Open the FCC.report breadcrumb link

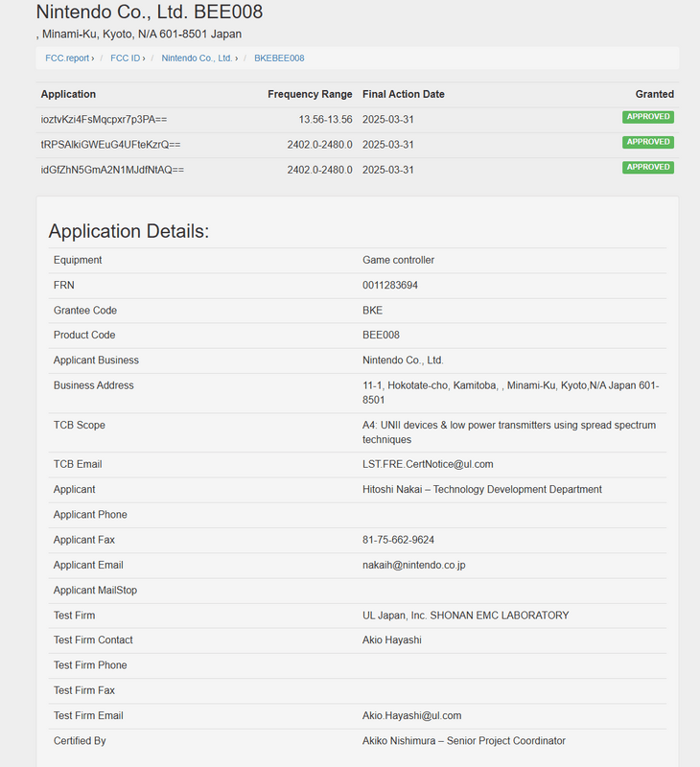click(67, 58)
